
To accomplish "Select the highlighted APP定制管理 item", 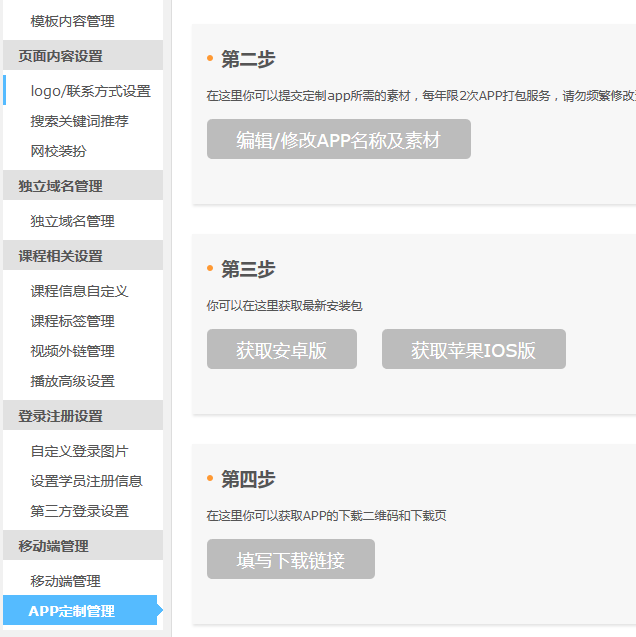I will coord(72,611).
